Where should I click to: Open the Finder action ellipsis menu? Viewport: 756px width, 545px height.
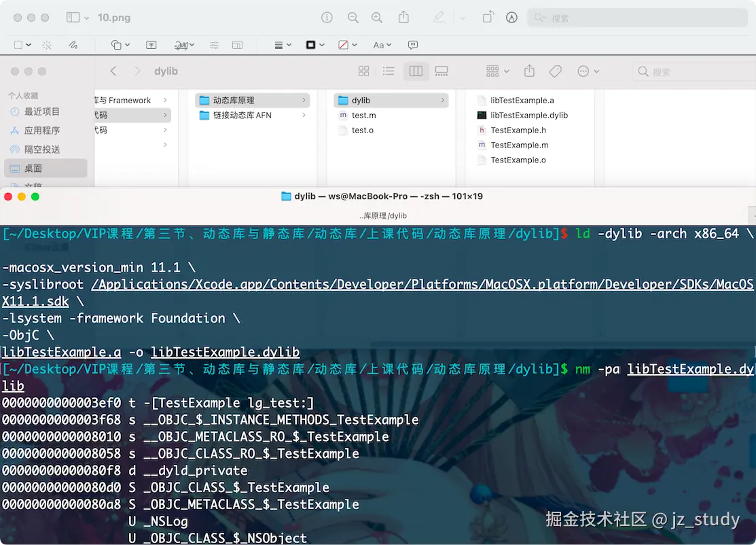[588, 71]
